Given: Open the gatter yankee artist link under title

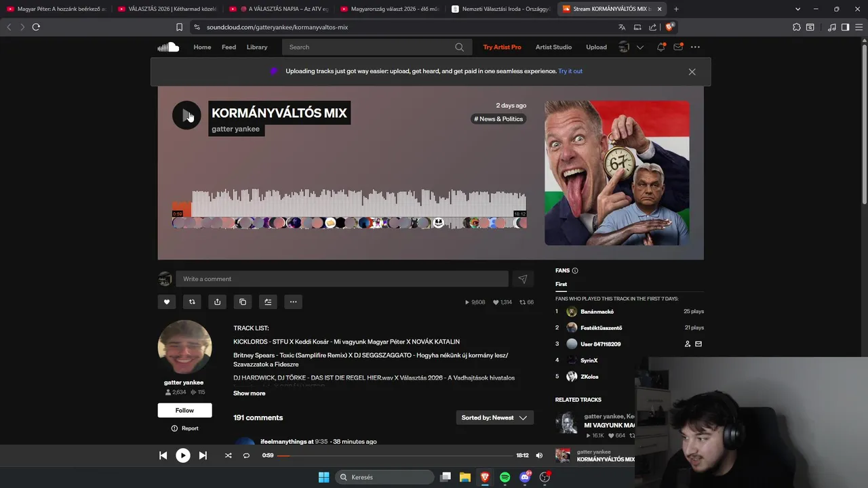Looking at the screenshot, I should 235,129.
